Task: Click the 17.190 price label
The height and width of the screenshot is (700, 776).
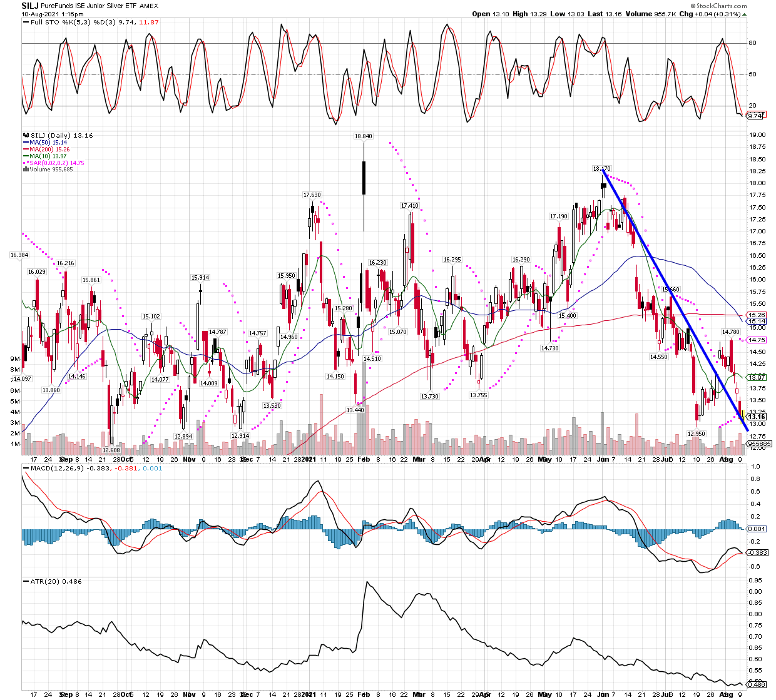Action: click(x=559, y=216)
